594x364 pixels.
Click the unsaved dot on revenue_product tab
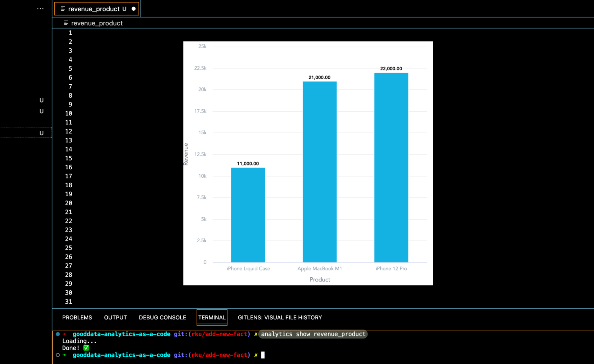tap(134, 9)
